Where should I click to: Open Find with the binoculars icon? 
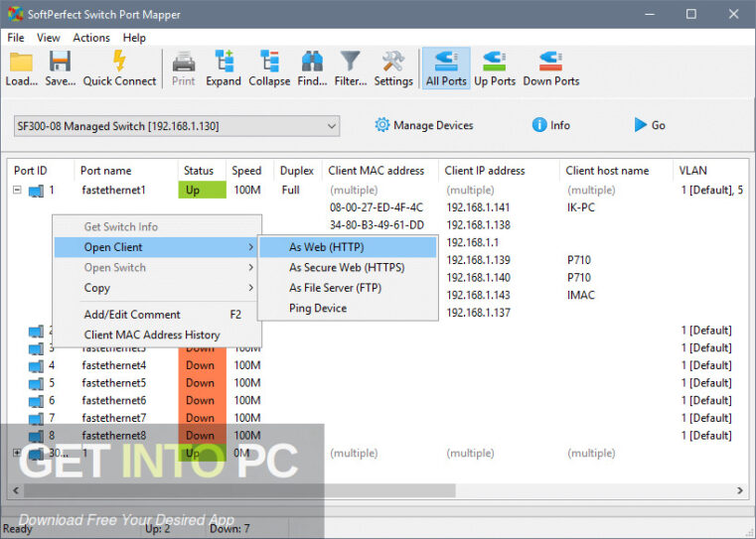312,62
